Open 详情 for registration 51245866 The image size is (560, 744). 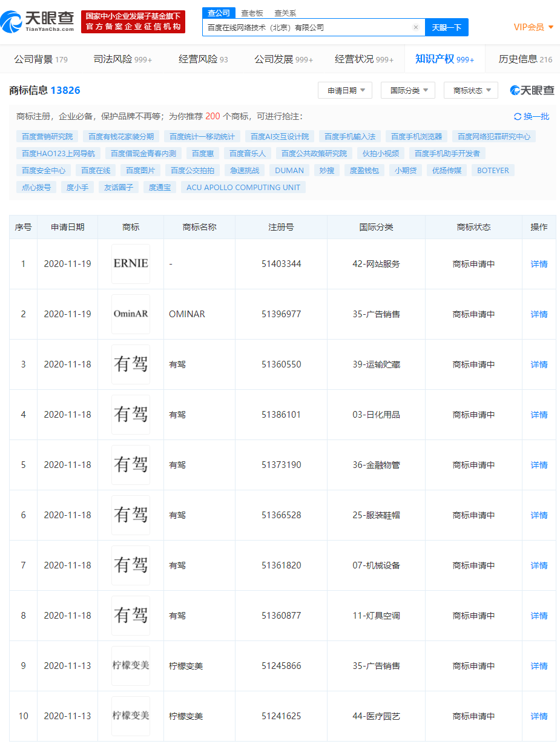click(x=539, y=666)
